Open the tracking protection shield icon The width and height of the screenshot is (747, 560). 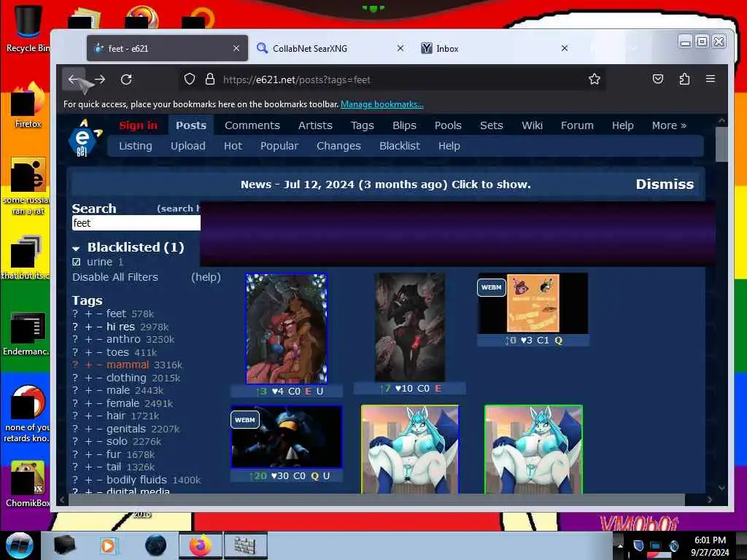(x=190, y=79)
